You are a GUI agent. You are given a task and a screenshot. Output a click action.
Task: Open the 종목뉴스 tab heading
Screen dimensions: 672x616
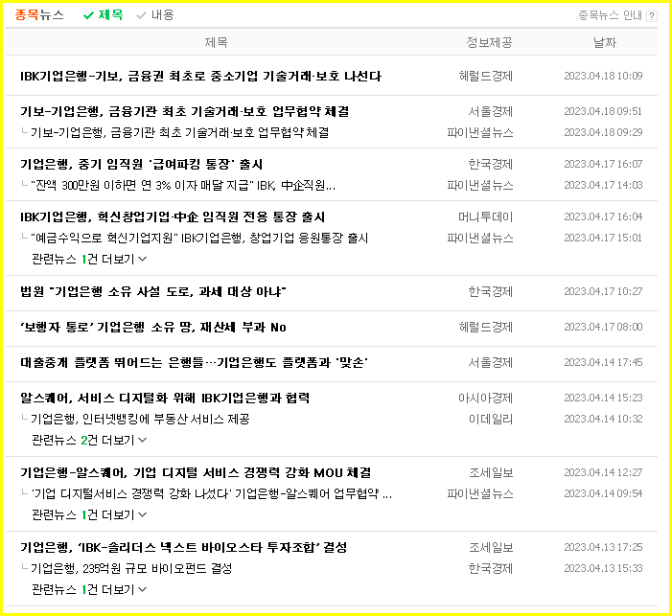(39, 15)
